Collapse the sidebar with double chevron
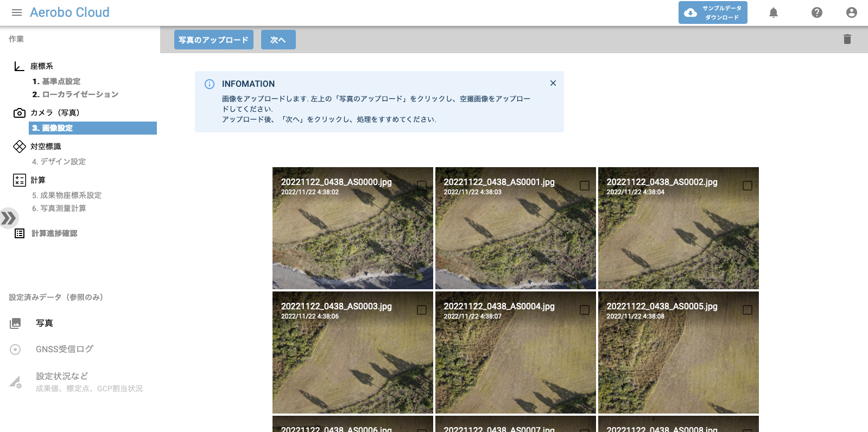The height and width of the screenshot is (432, 868). click(x=9, y=218)
